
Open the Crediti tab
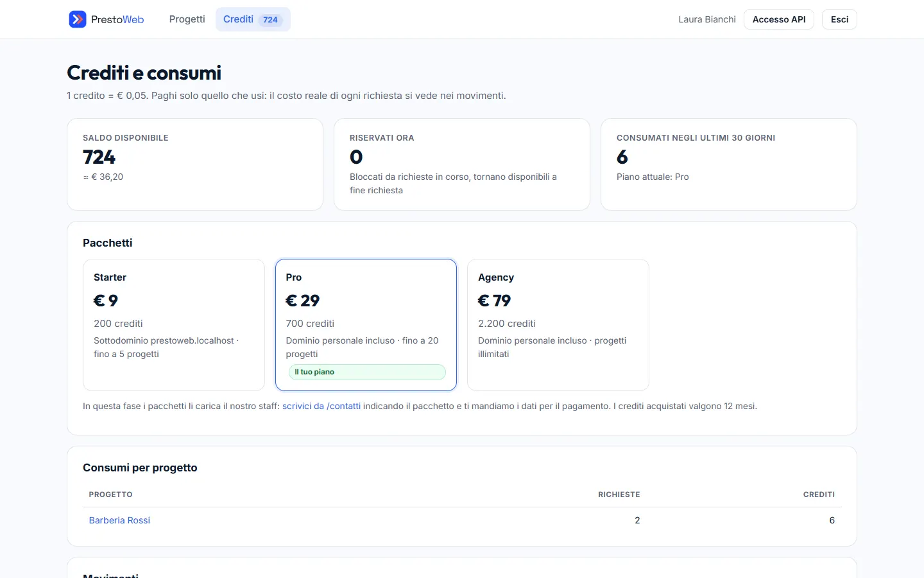(x=253, y=19)
